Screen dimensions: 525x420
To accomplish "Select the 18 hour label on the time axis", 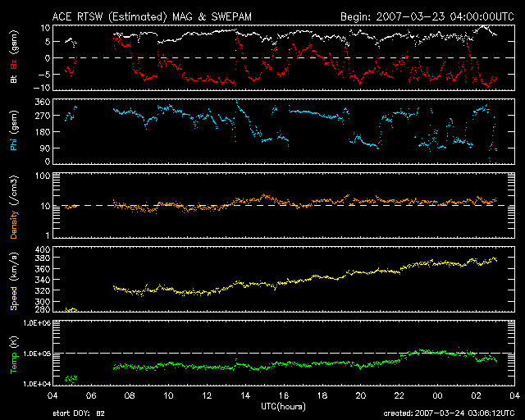I will pyautogui.click(x=322, y=395).
